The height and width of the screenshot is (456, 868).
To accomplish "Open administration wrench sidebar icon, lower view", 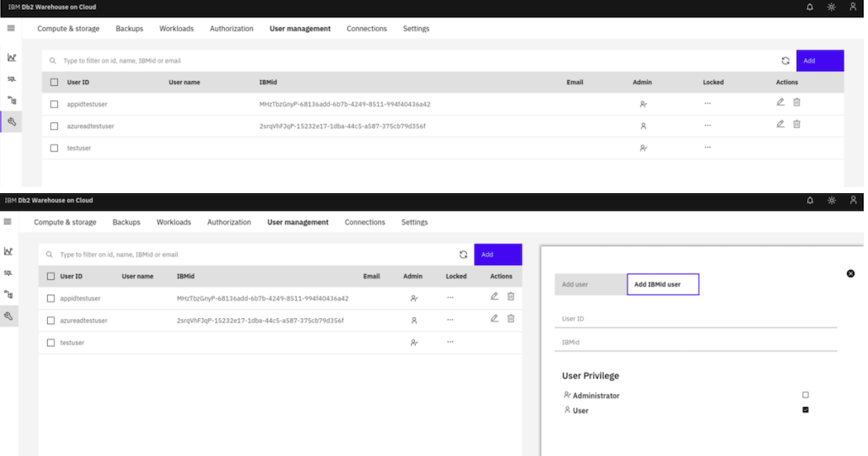I will pyautogui.click(x=8, y=316).
